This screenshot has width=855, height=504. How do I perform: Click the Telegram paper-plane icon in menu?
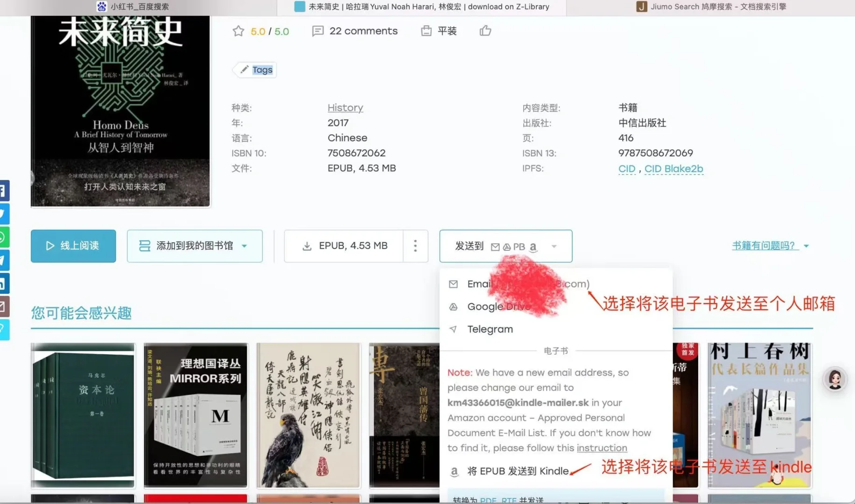[453, 329]
